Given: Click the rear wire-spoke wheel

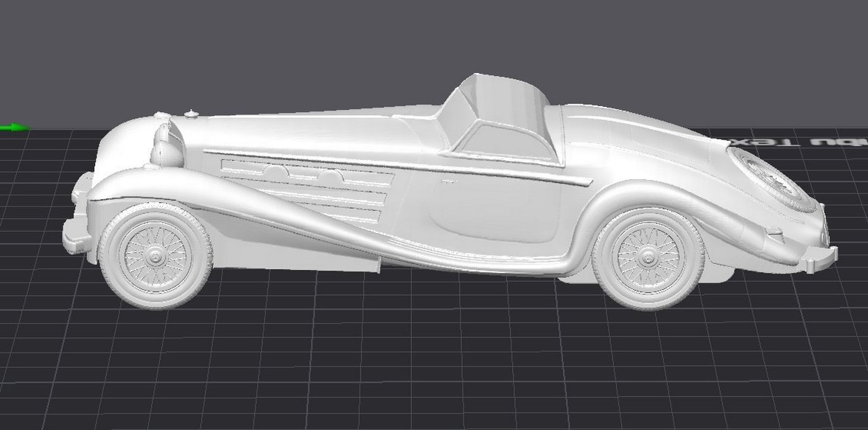Looking at the screenshot, I should 647,258.
